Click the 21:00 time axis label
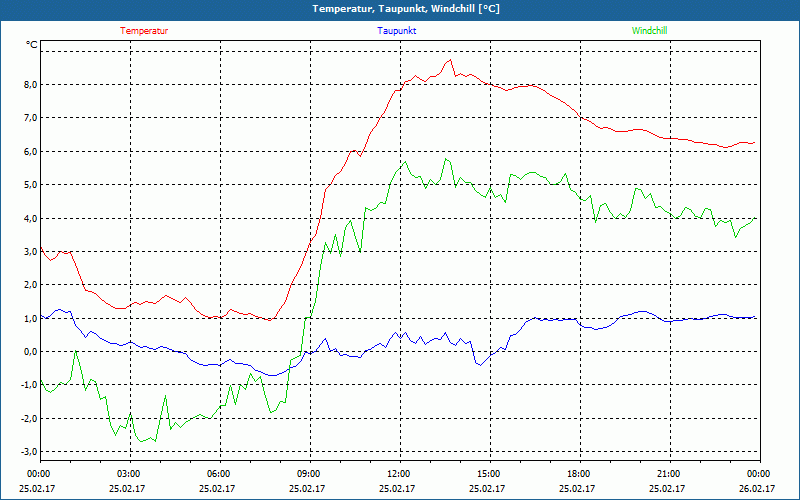The image size is (800, 500). click(x=668, y=474)
